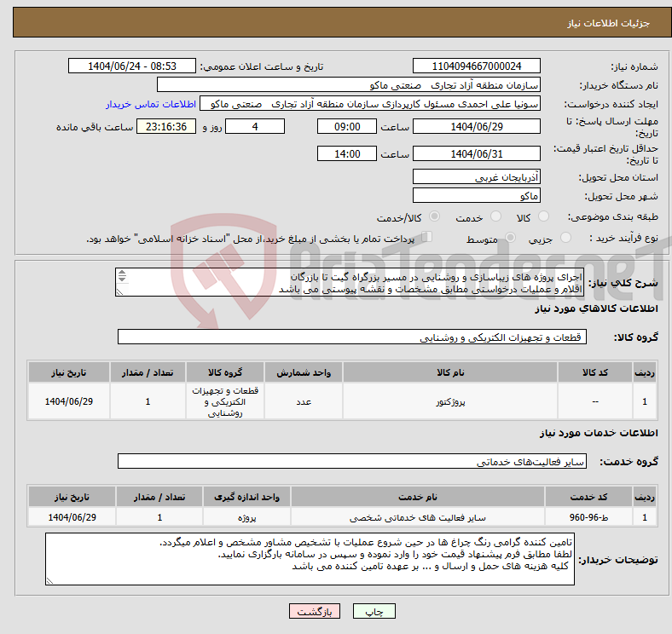The width and height of the screenshot is (672, 634).
Task: Click the remaining time field 23:16:36
Action: click(166, 126)
